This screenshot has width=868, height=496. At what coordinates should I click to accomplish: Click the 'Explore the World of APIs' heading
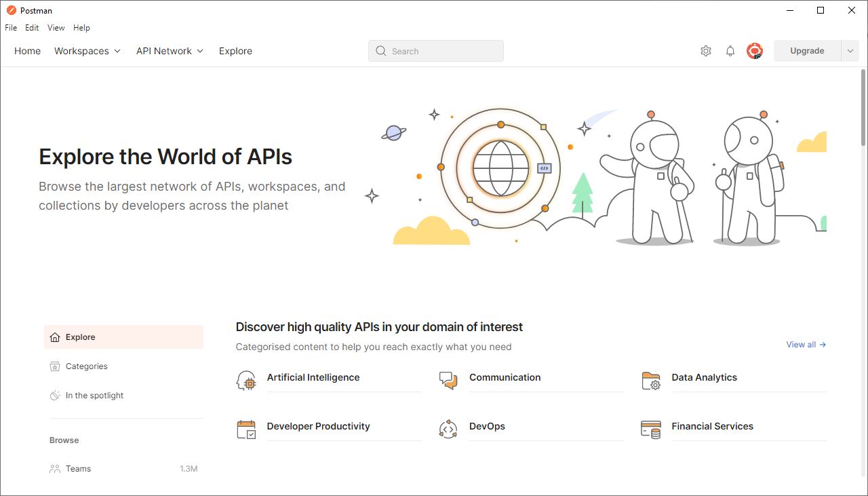click(x=165, y=157)
